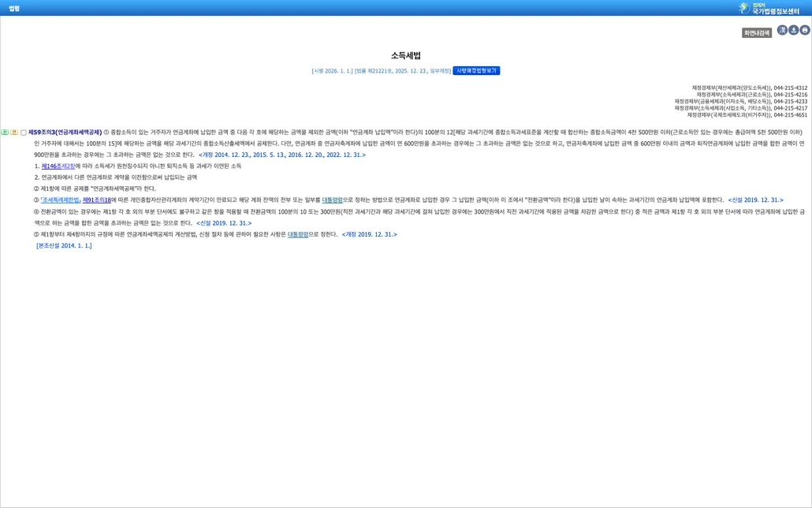This screenshot has width=812, height=508.
Task: Follow the 대통령령 link in paragraph ③
Action: click(333, 200)
